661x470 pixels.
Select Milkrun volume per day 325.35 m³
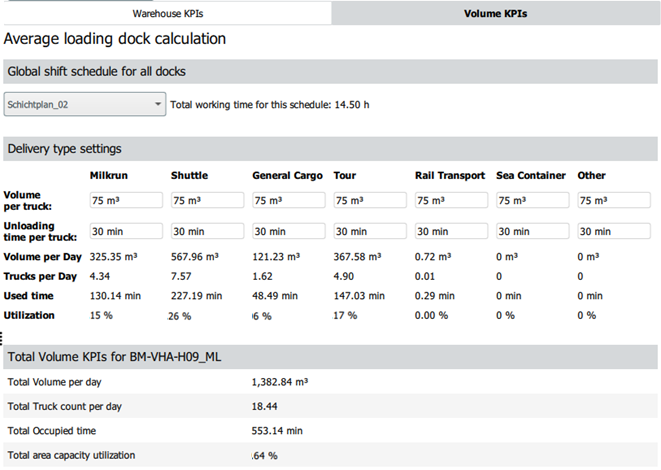tap(113, 257)
